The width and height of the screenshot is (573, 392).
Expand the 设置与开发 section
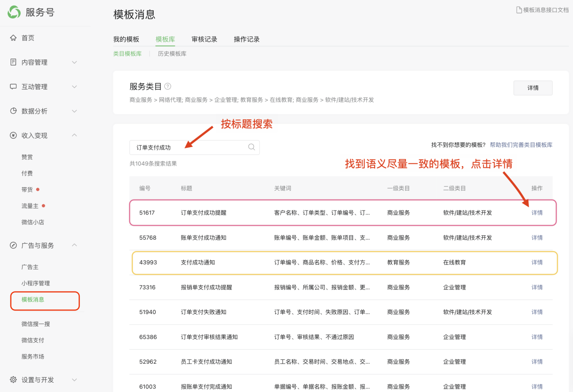click(x=74, y=379)
